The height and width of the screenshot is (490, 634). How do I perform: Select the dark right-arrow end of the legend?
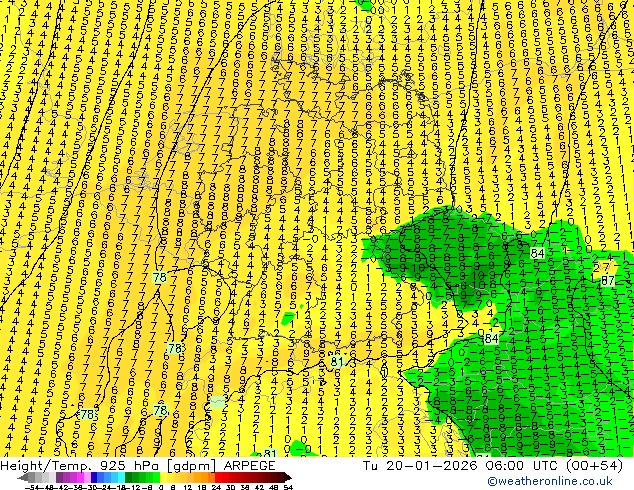(x=287, y=477)
